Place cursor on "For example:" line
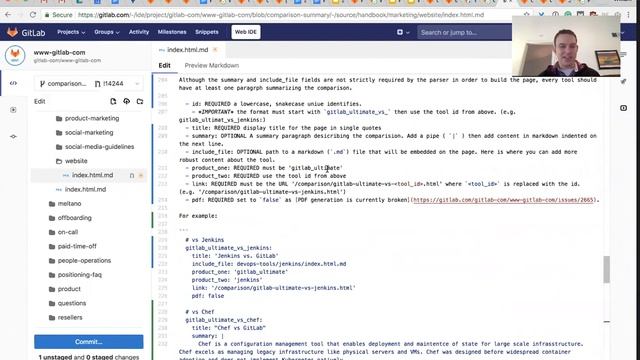Viewport: 640px width, 360px height. [x=198, y=216]
